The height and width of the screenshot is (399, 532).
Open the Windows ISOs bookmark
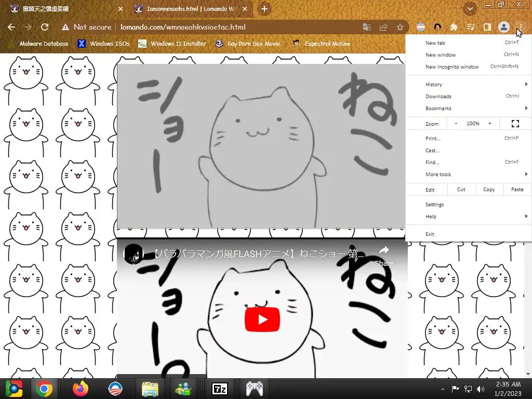pyautogui.click(x=103, y=44)
